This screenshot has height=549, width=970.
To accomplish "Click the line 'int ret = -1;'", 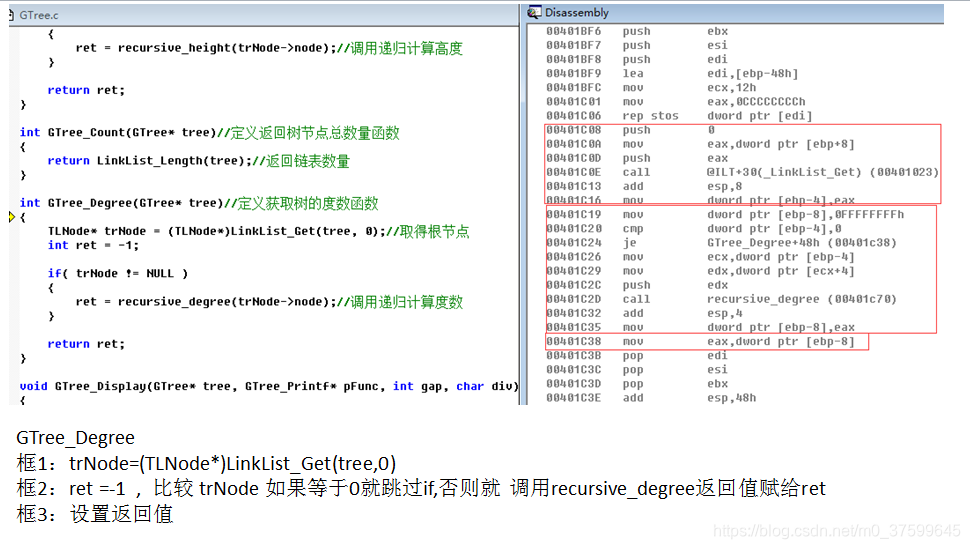I will [x=93, y=245].
